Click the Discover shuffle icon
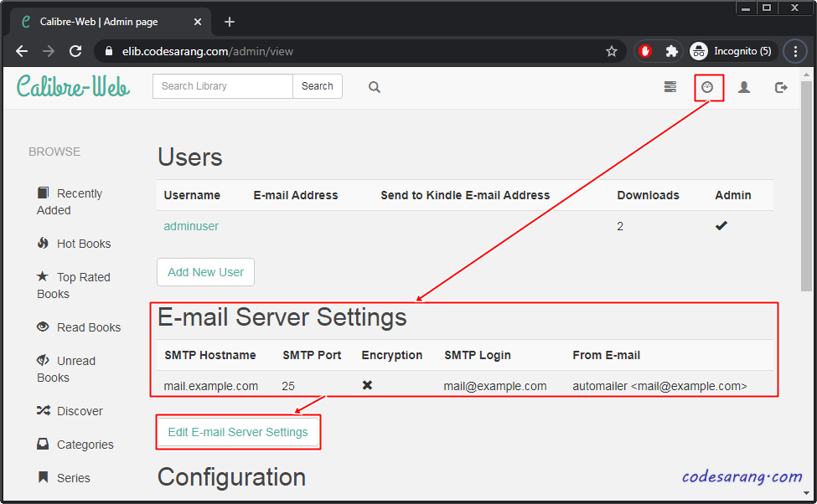The image size is (817, 504). pyautogui.click(x=44, y=410)
